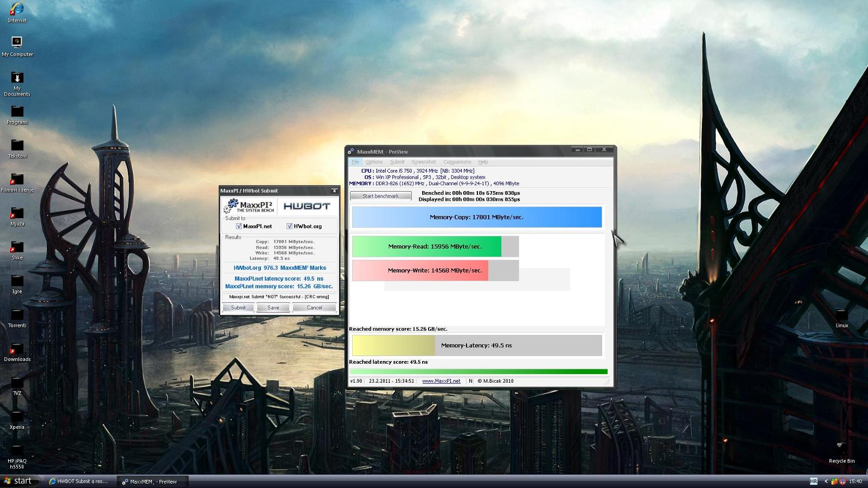Click the green benchmark progress bar
Viewport: 868px width, 488px height.
pyautogui.click(x=478, y=372)
